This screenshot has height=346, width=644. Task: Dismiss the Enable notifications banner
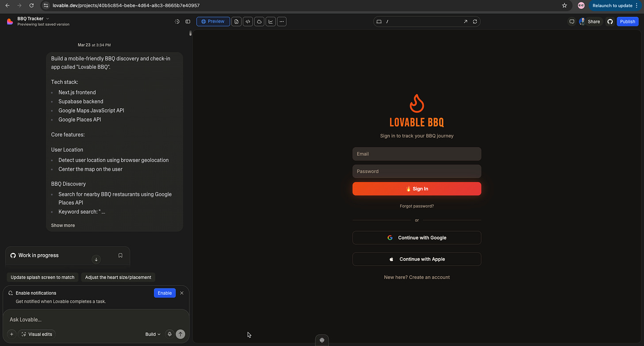[182, 293]
